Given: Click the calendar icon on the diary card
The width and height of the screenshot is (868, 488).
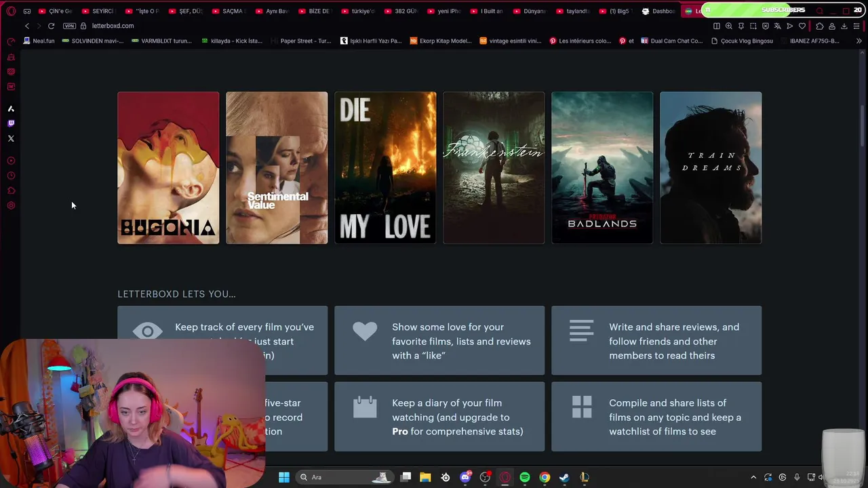Looking at the screenshot, I should [365, 407].
